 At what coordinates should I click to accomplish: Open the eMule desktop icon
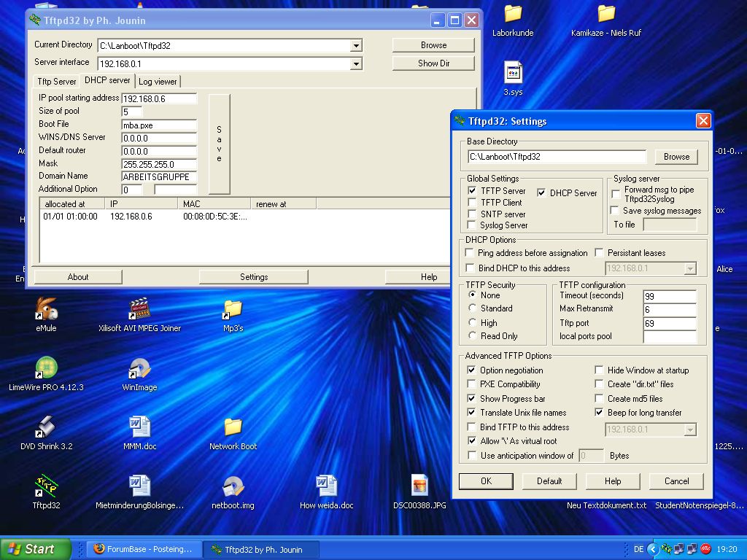(46, 309)
